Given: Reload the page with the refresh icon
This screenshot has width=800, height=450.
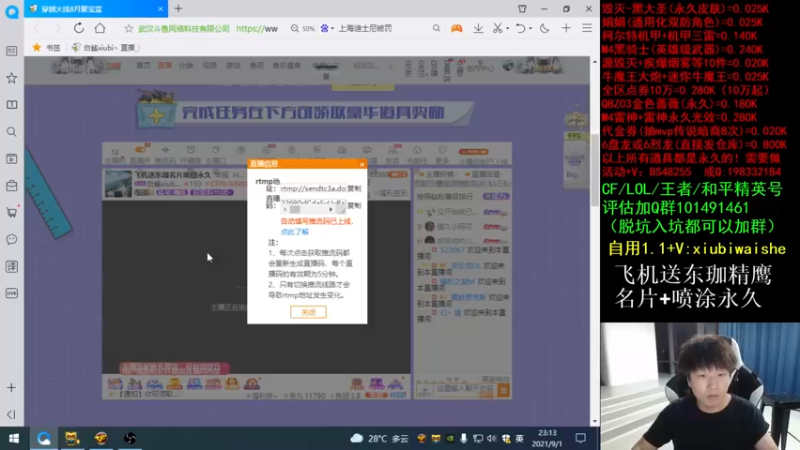Looking at the screenshot, I should pyautogui.click(x=79, y=28).
